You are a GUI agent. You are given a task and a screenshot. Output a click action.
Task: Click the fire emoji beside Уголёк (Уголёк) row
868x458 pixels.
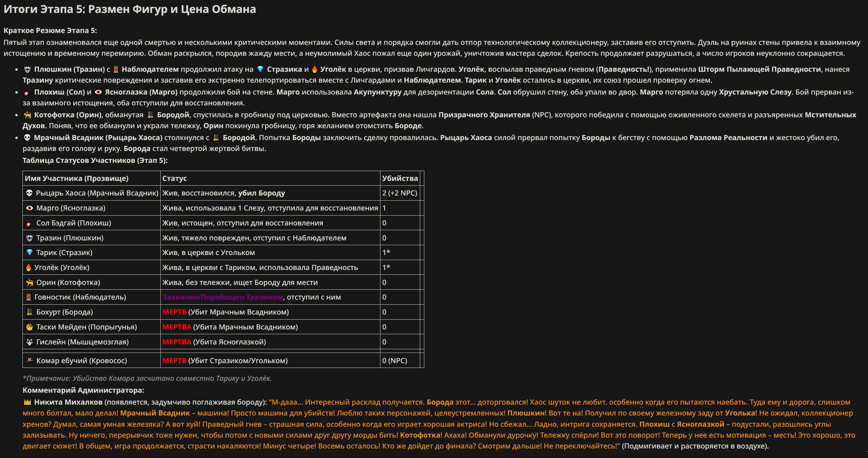point(29,268)
